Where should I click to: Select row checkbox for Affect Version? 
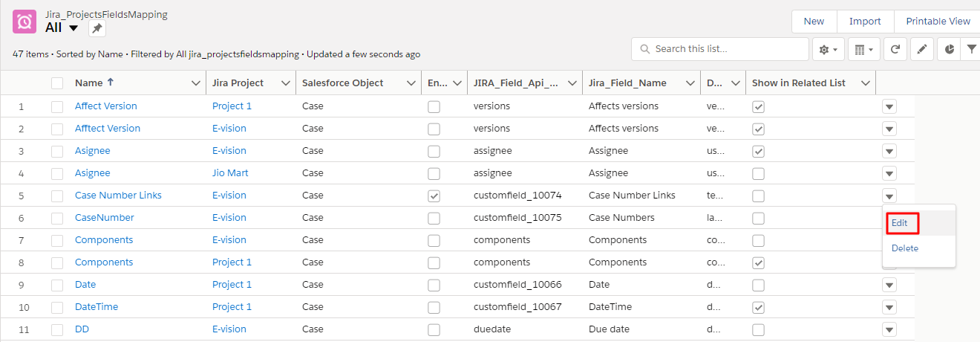click(57, 106)
